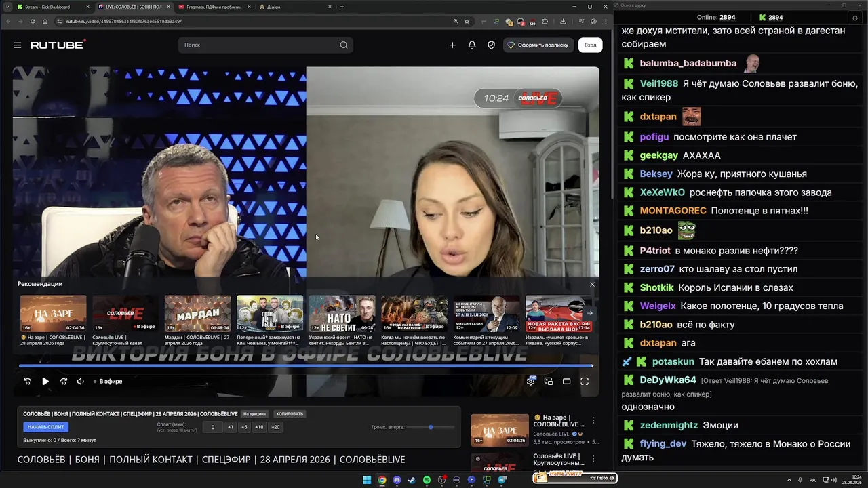Click the shield icon in Rutube header
This screenshot has height=488, width=868.
[492, 45]
